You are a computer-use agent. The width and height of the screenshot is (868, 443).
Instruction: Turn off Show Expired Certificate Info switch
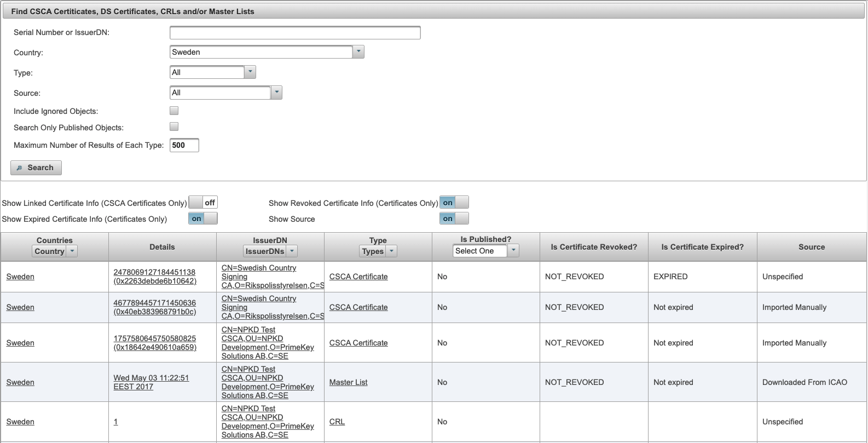[203, 218]
